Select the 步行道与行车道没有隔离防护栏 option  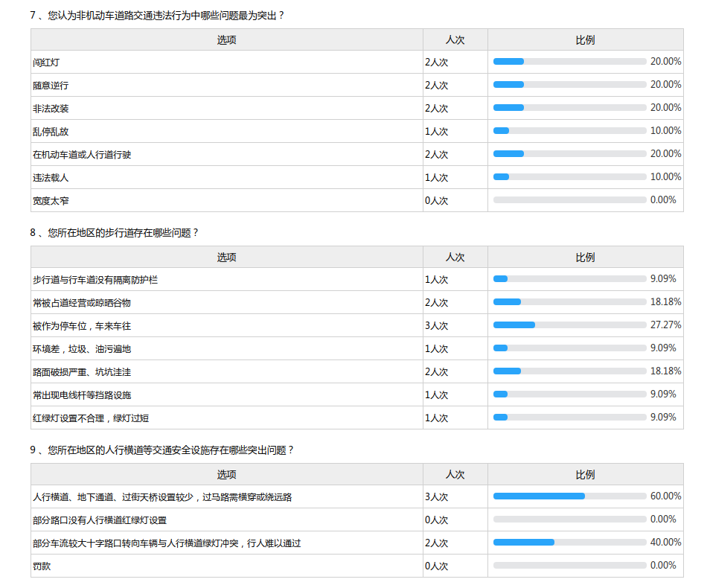pyautogui.click(x=95, y=280)
